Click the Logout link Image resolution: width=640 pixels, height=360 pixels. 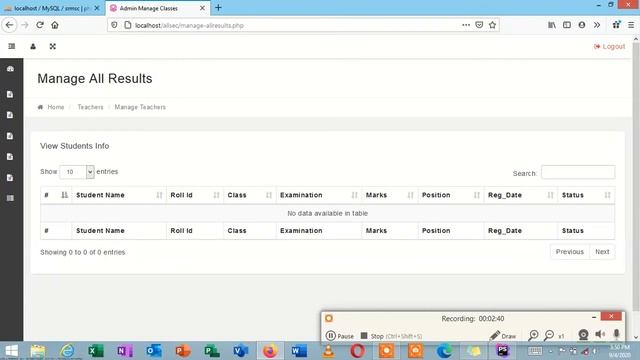(x=609, y=47)
